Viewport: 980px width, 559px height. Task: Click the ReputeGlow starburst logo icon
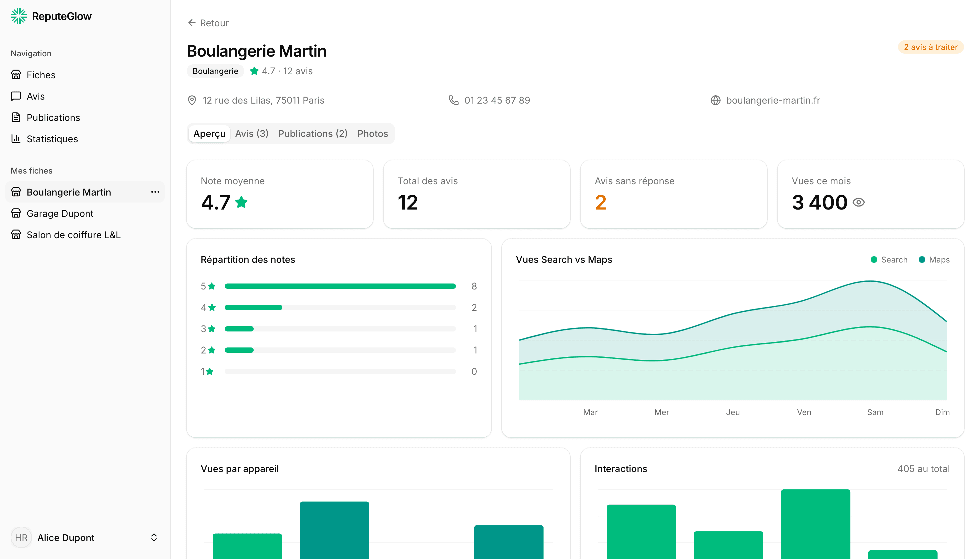pyautogui.click(x=18, y=16)
